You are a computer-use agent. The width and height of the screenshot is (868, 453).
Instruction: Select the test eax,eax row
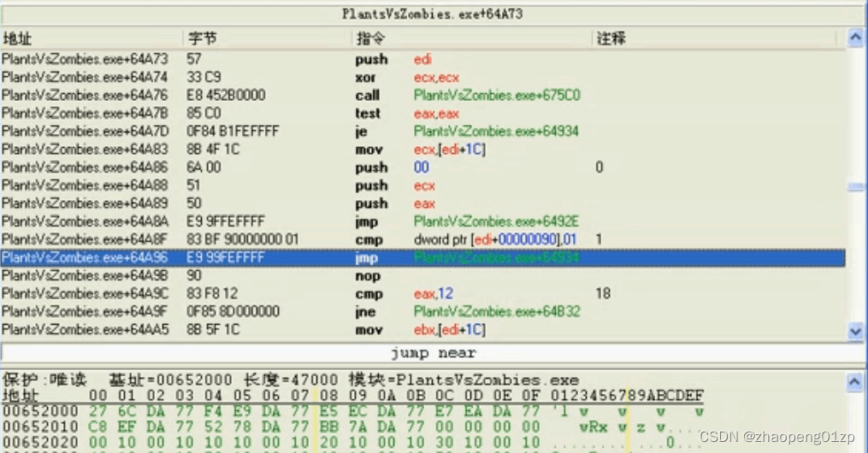pyautogui.click(x=423, y=114)
